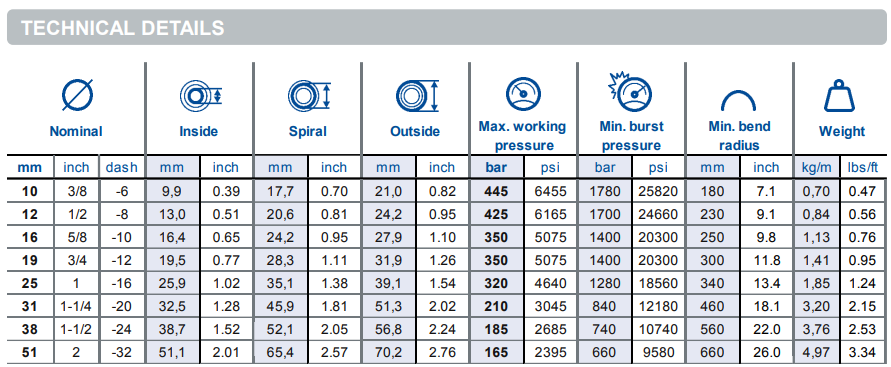Click the dash column header

[122, 168]
